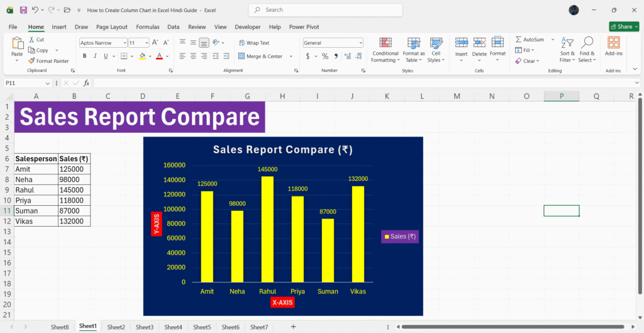Viewport: 644px width, 333px height.
Task: Cut the selected cells
Action: click(x=36, y=40)
